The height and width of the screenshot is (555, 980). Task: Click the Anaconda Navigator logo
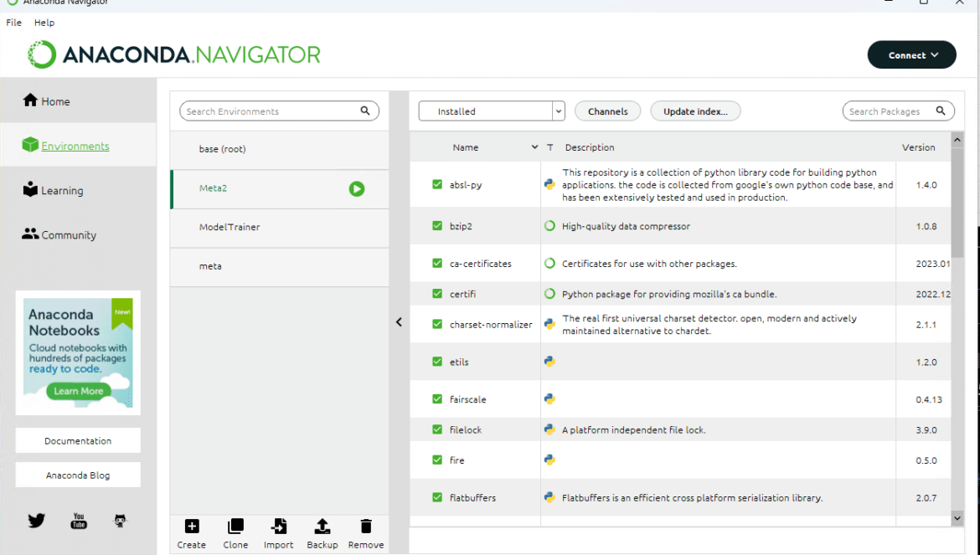tap(173, 55)
